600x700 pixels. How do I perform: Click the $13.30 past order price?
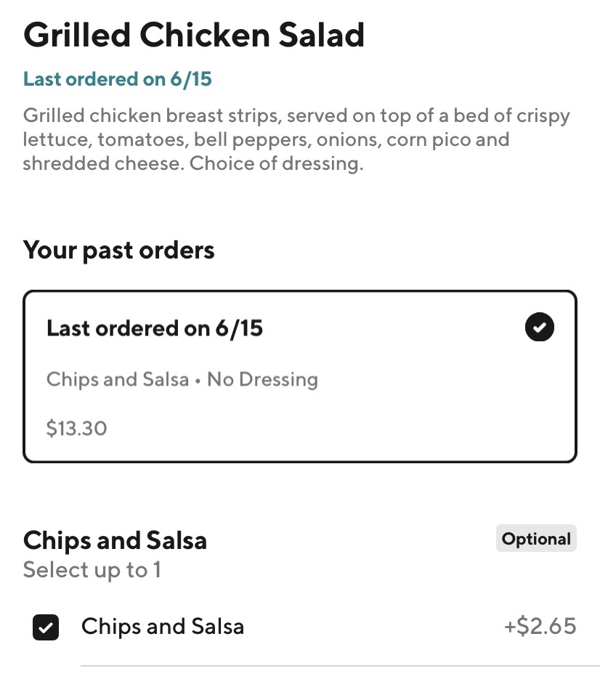(76, 428)
